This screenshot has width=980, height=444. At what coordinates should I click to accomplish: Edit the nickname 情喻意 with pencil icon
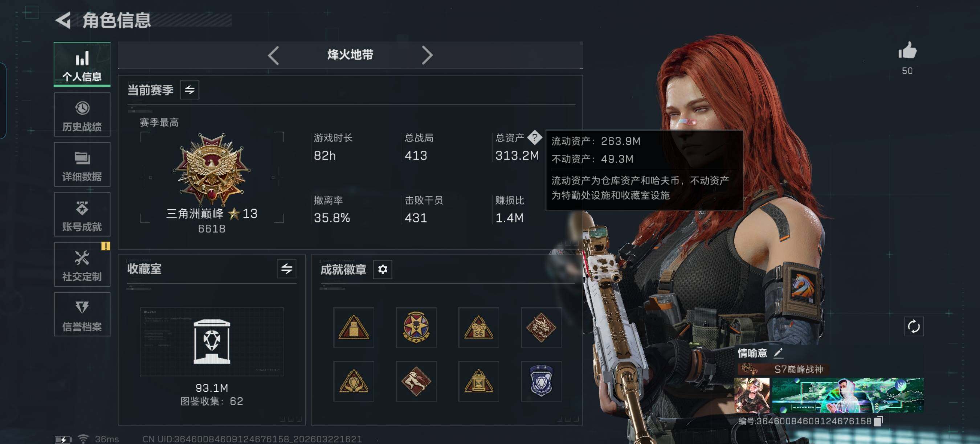pyautogui.click(x=778, y=353)
